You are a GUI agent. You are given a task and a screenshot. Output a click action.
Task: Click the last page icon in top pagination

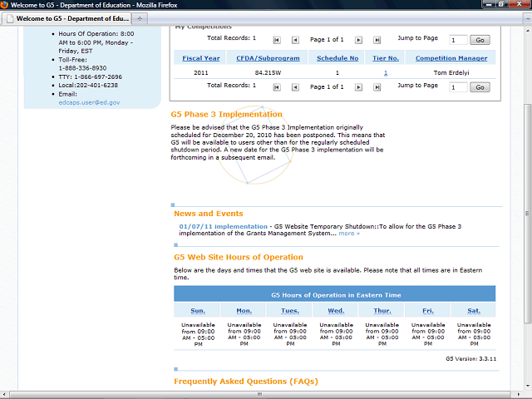point(377,39)
